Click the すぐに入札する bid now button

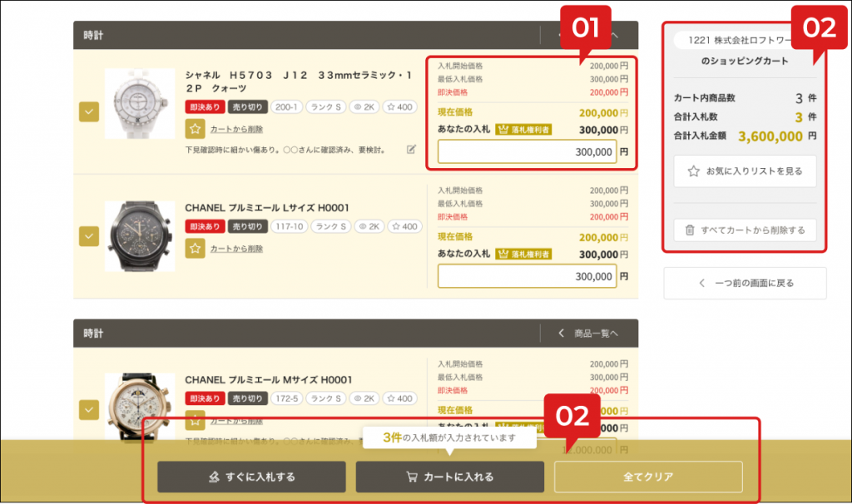pos(251,477)
